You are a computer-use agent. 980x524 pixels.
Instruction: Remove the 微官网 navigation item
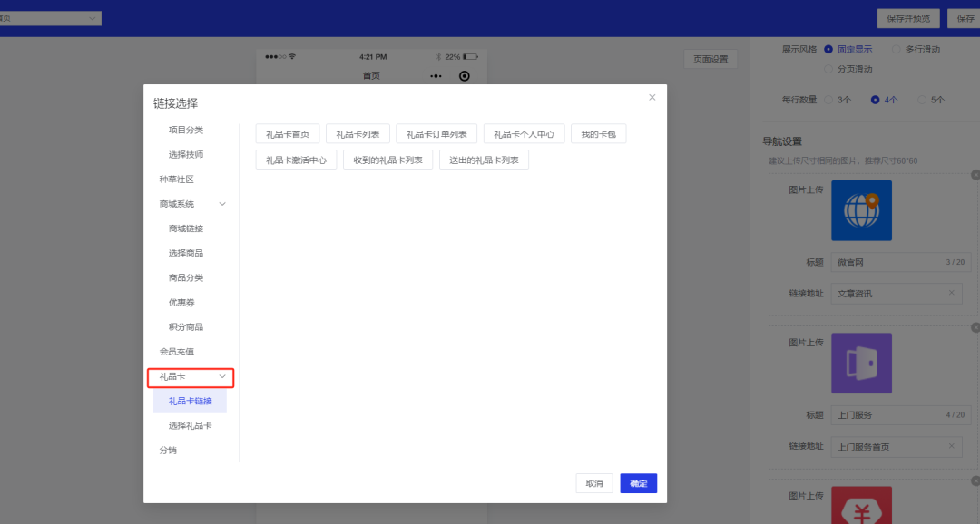pyautogui.click(x=975, y=175)
